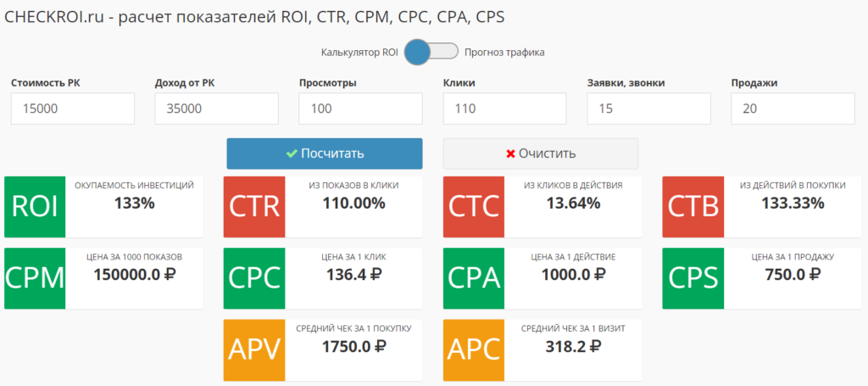868x386 pixels.
Task: Click the Доход от РК input field
Action: [217, 109]
